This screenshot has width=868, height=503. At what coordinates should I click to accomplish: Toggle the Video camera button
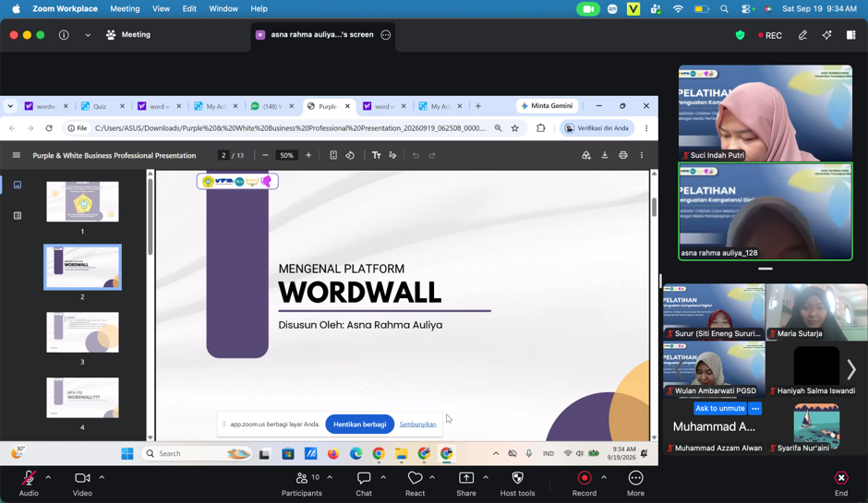coord(82,478)
